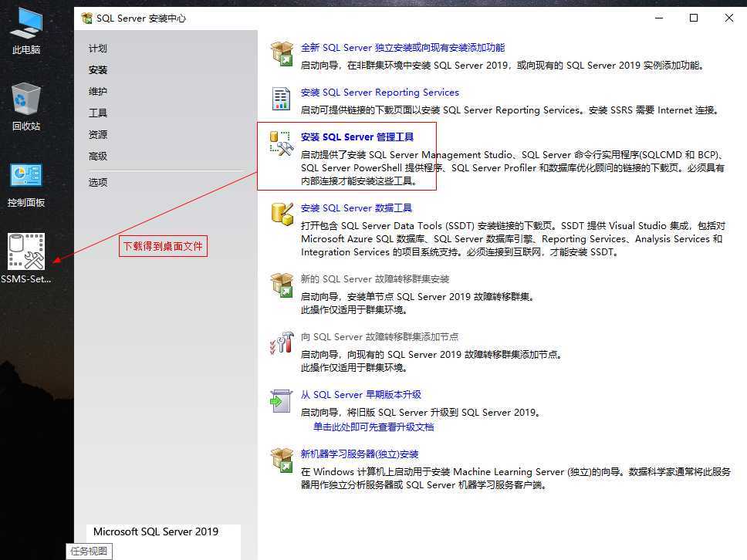Viewport: 747px width, 560px height.
Task: Click description 此操作仅适用于群集环境 under 添加节点
Action: 354,368
